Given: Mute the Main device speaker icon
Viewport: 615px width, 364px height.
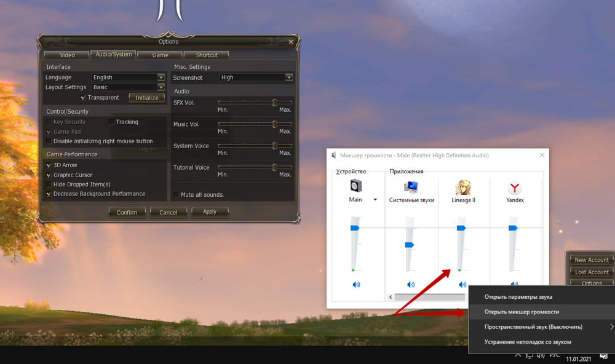Looking at the screenshot, I should coord(356,284).
